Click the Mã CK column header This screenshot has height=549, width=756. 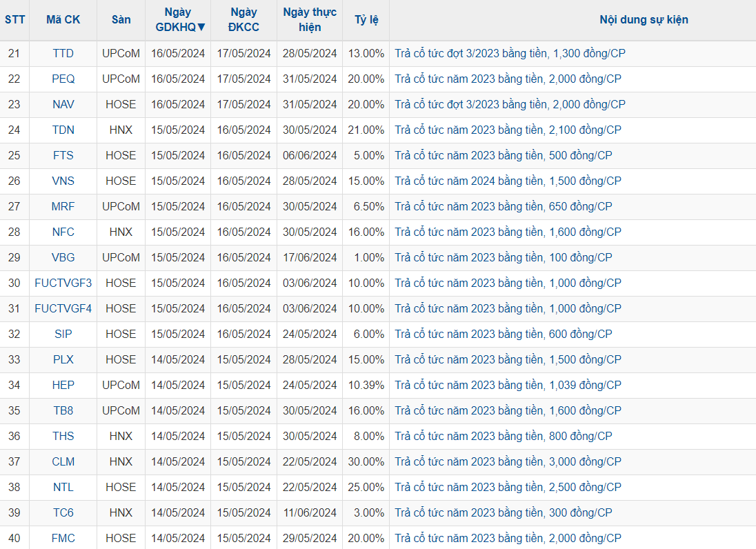click(x=63, y=19)
